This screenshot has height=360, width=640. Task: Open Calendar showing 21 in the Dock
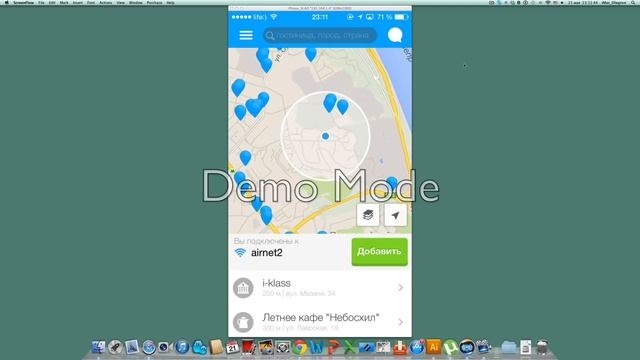(232, 347)
